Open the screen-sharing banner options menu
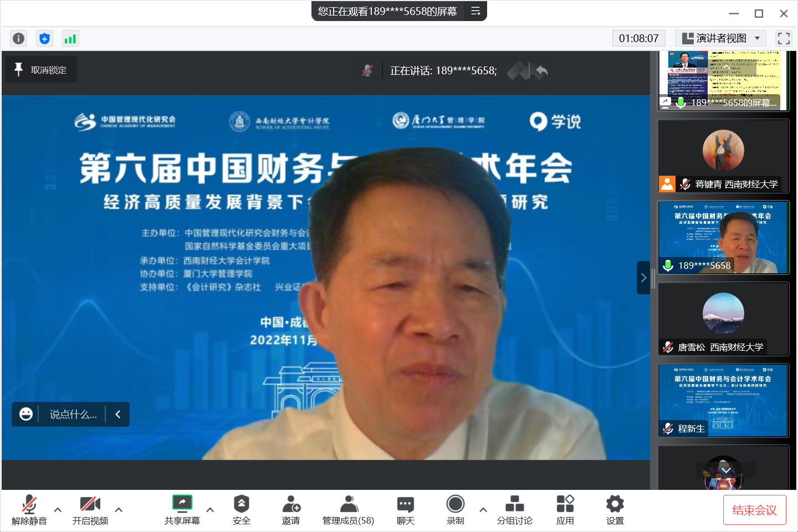 click(x=475, y=11)
